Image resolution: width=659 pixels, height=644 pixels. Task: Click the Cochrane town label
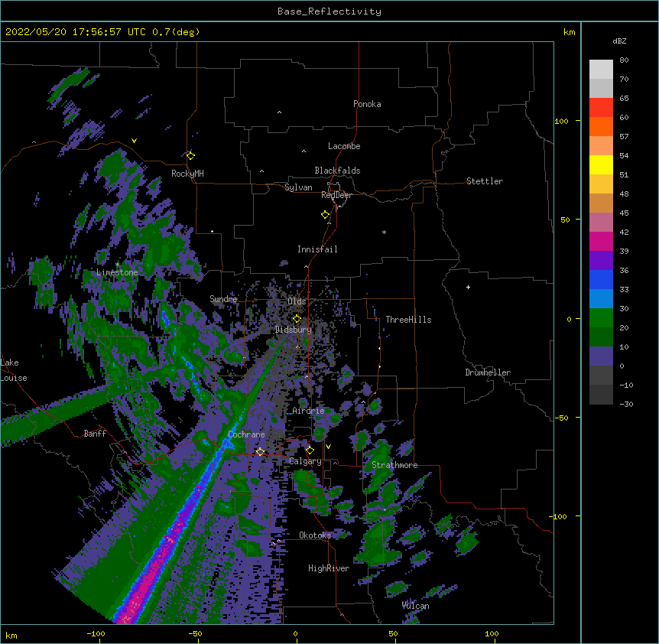point(246,434)
